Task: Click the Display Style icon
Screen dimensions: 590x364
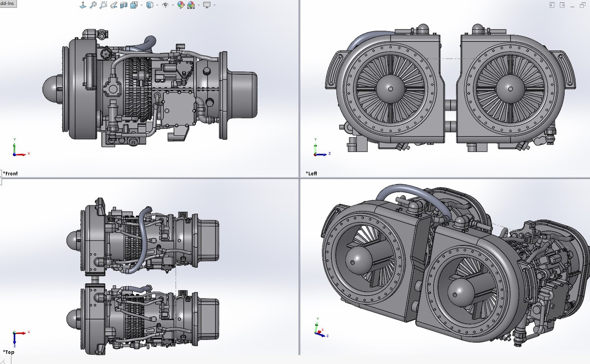Action: [150, 5]
